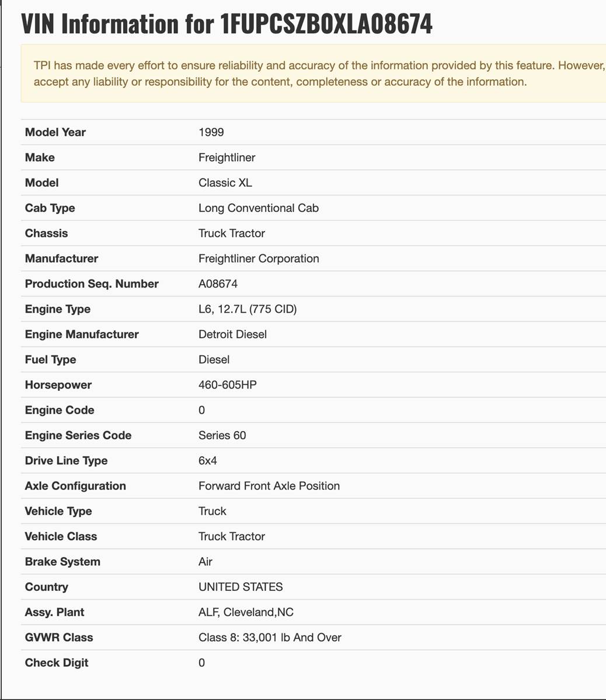606x700 pixels.
Task: Click the Detroit Diesel engine manufacturer
Action: [x=232, y=334]
